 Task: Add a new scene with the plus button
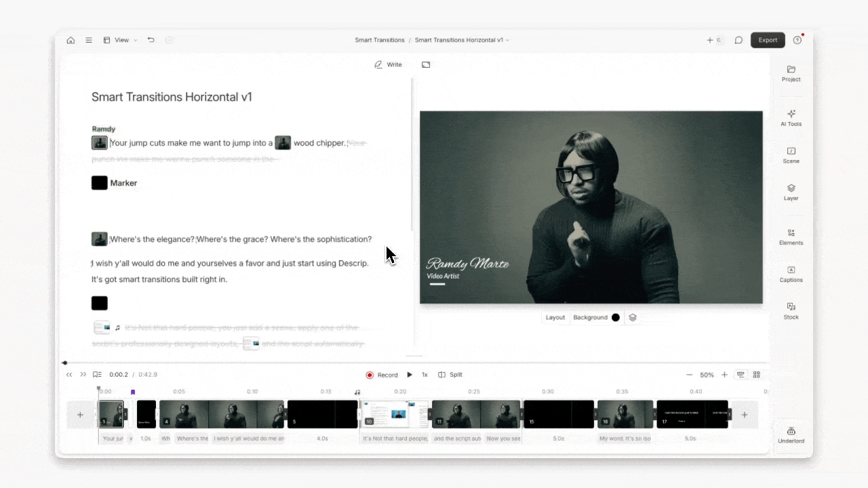80,414
